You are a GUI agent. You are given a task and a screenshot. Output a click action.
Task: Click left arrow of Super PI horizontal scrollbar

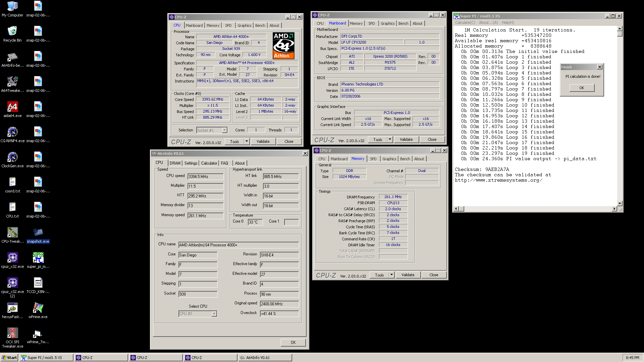click(455, 208)
